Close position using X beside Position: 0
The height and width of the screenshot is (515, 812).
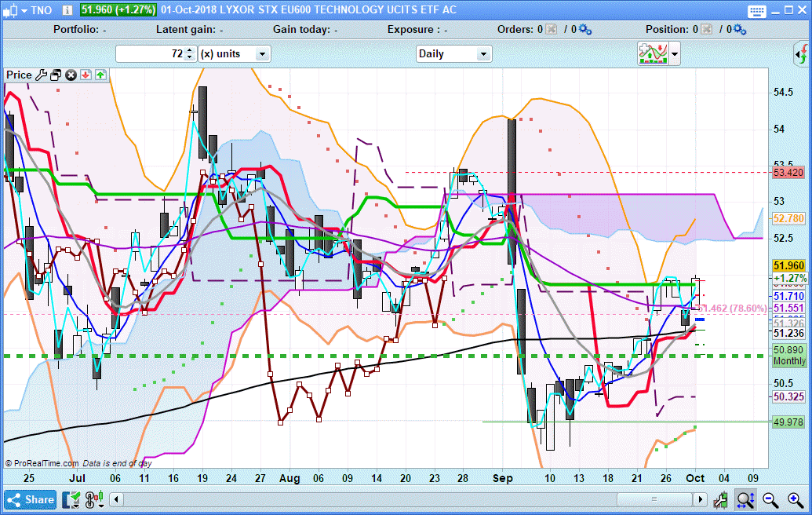click(x=706, y=30)
